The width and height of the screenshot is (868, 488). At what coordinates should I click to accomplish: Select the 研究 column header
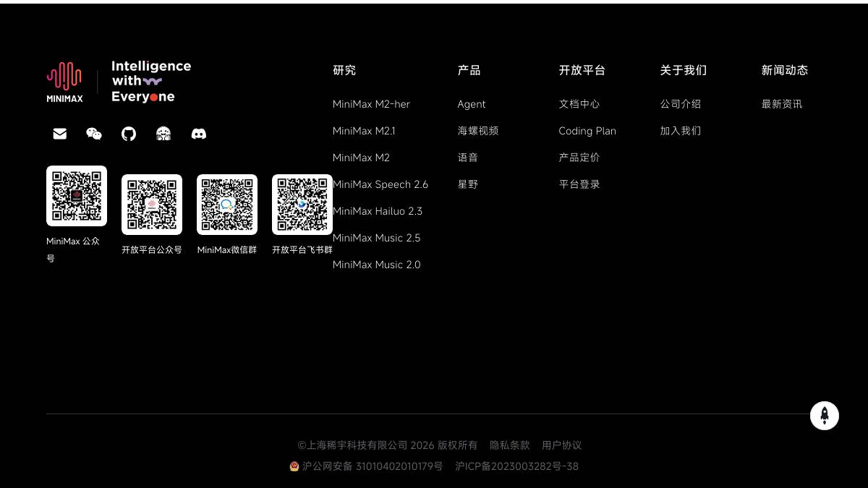[x=344, y=70]
